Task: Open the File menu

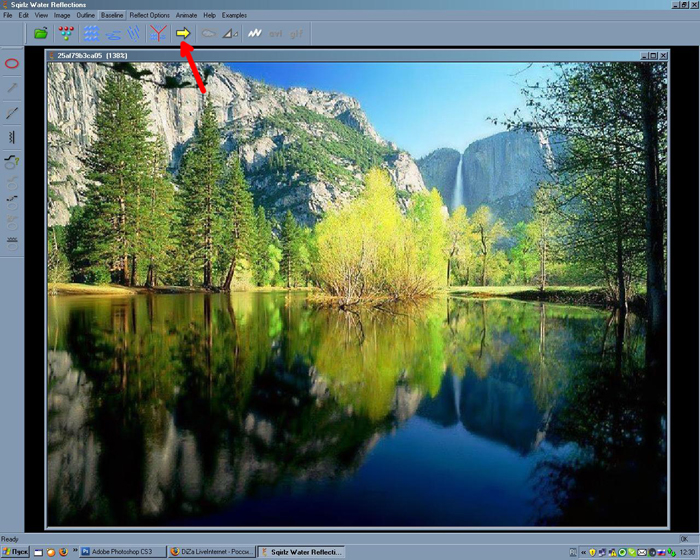Action: click(x=8, y=15)
